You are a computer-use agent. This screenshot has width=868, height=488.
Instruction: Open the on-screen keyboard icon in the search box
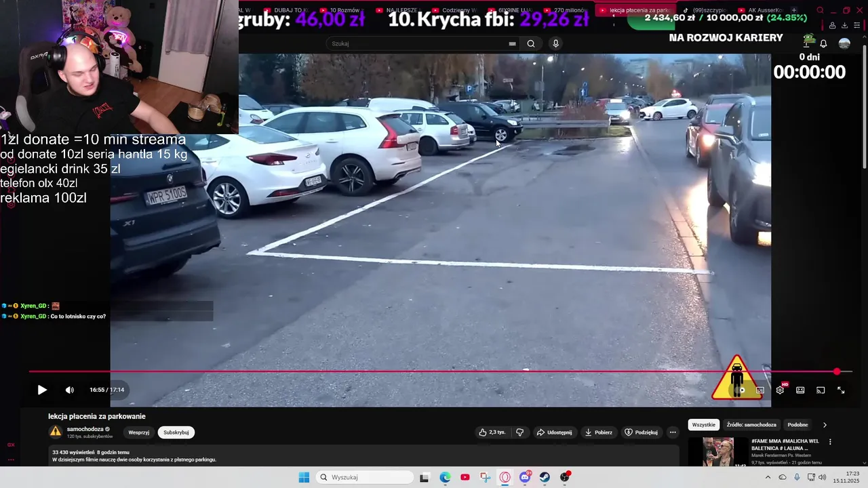(x=513, y=43)
